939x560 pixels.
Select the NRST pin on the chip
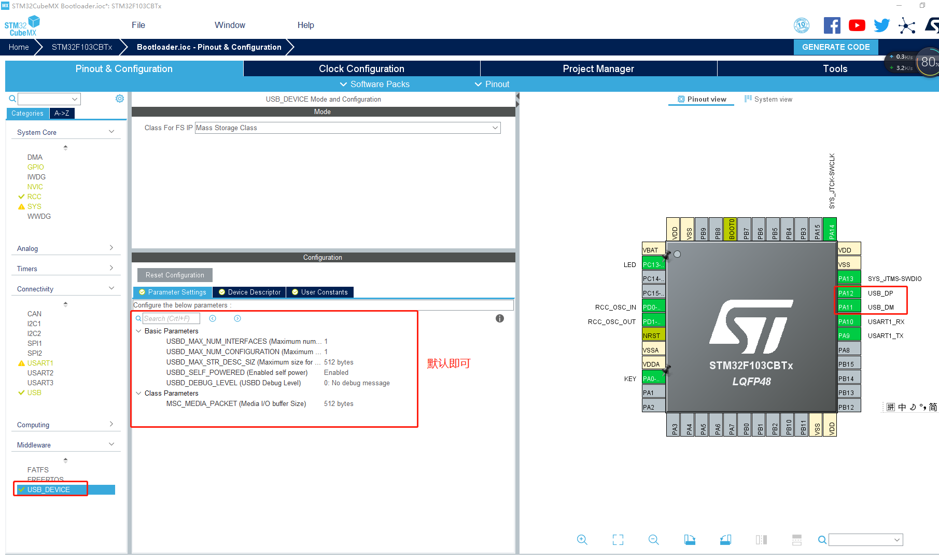(x=653, y=335)
